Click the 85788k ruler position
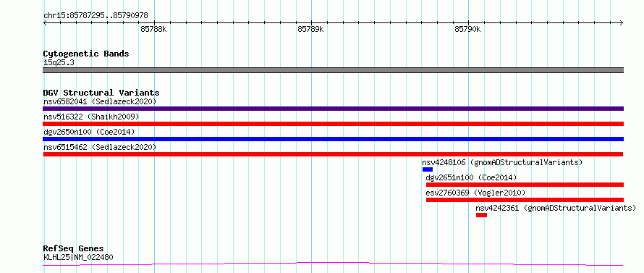This screenshot has height=273, width=644. pos(153,29)
